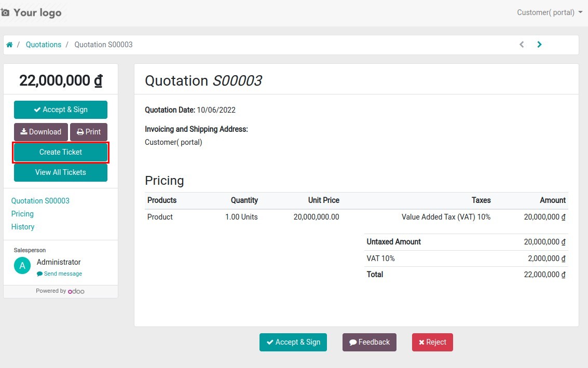Click the checkmark icon on Accept & Sign
Viewport: 588px width, 368px height.
37,110
